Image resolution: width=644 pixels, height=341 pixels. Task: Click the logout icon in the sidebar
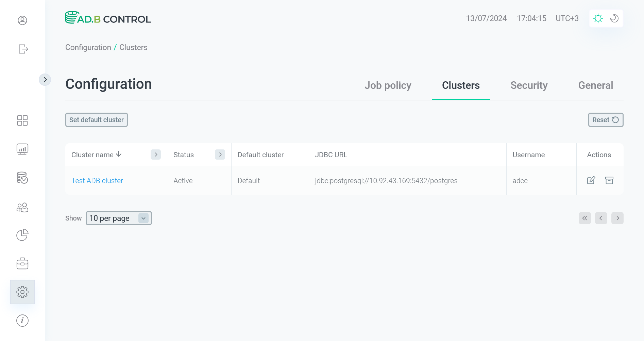22,49
